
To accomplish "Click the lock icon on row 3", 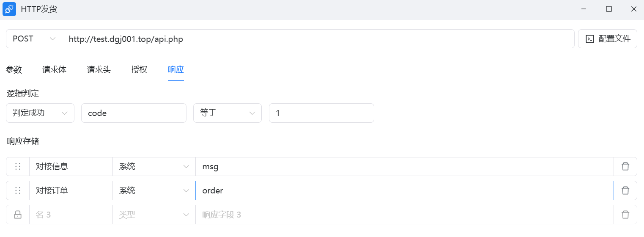I will point(18,215).
